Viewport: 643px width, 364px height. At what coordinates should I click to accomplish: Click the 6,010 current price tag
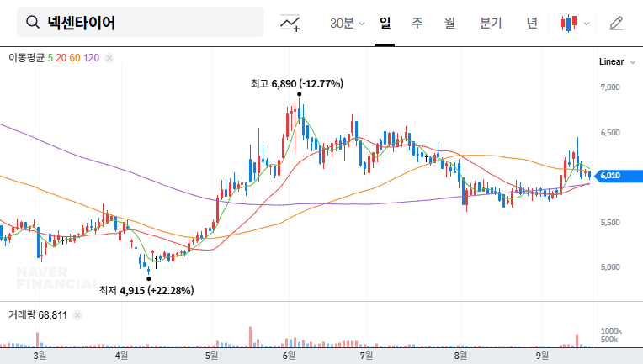[x=618, y=176]
